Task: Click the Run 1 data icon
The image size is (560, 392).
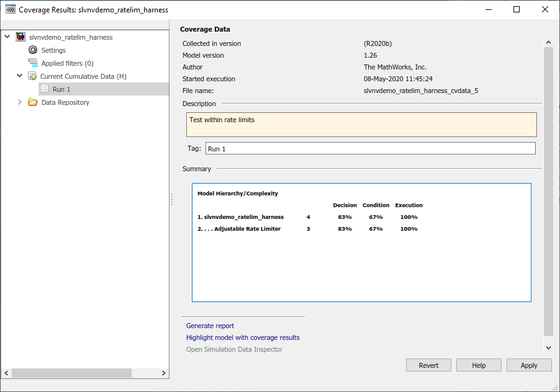Action: (x=45, y=89)
